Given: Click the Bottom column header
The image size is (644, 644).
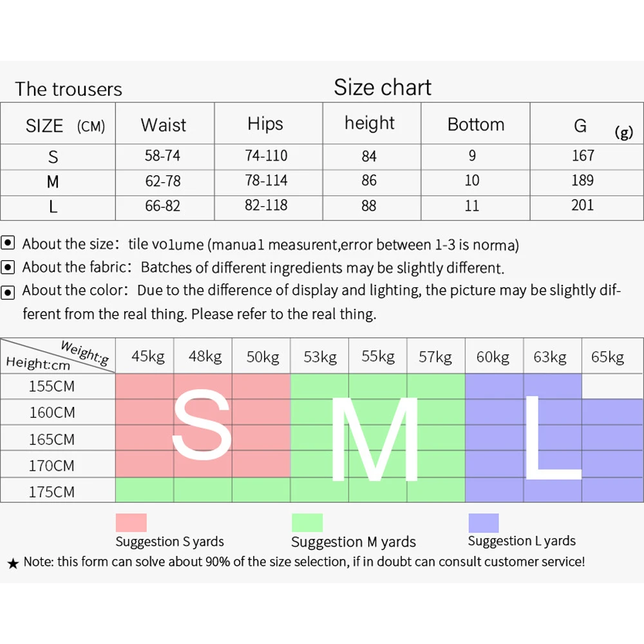Looking at the screenshot, I should [476, 124].
